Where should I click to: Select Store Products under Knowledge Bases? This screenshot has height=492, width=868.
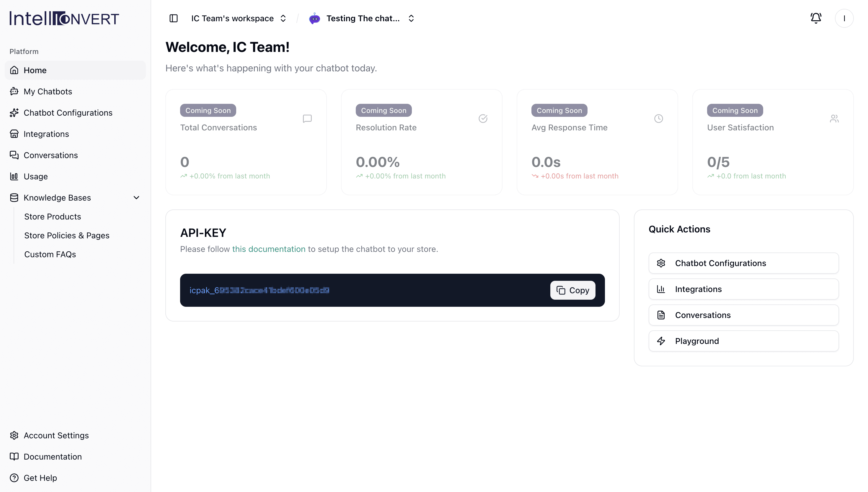(x=53, y=217)
